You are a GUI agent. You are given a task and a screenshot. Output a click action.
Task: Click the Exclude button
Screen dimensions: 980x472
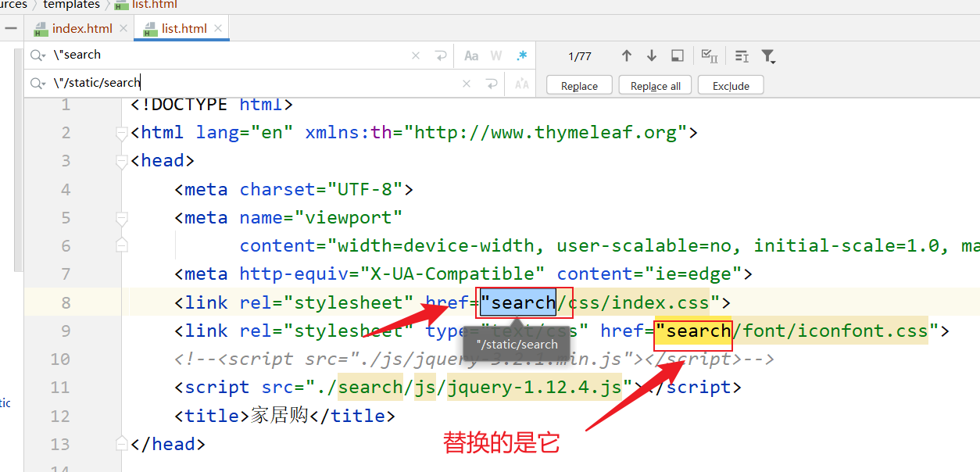[x=731, y=86]
